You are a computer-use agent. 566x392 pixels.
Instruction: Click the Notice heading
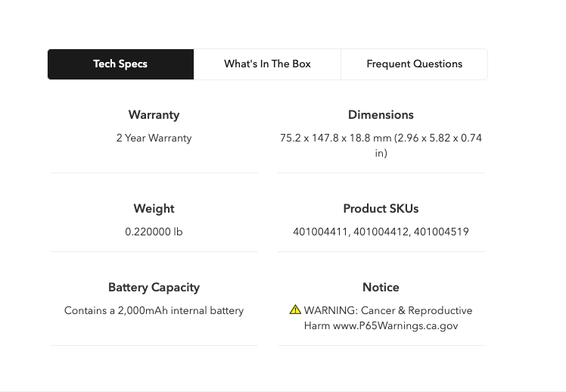click(381, 288)
